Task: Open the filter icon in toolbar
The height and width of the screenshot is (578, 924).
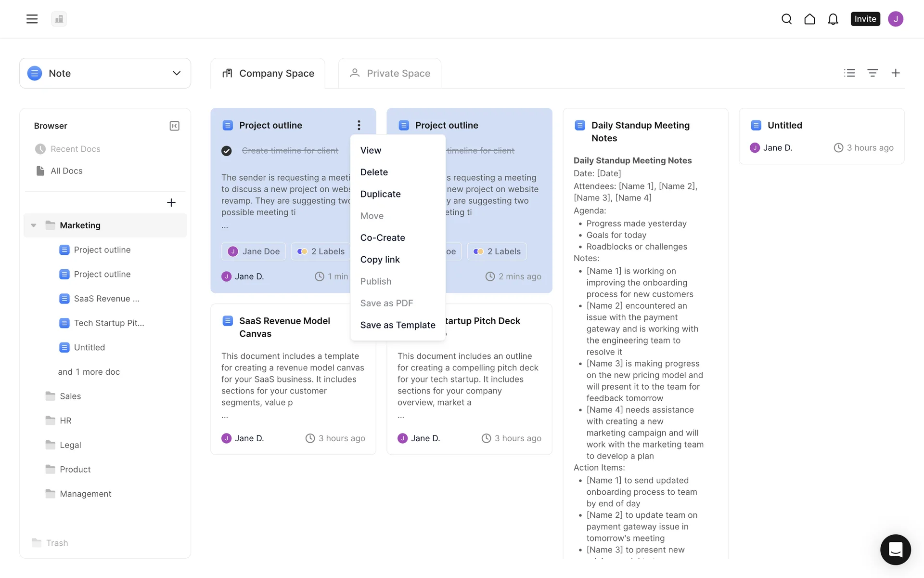Action: 872,73
